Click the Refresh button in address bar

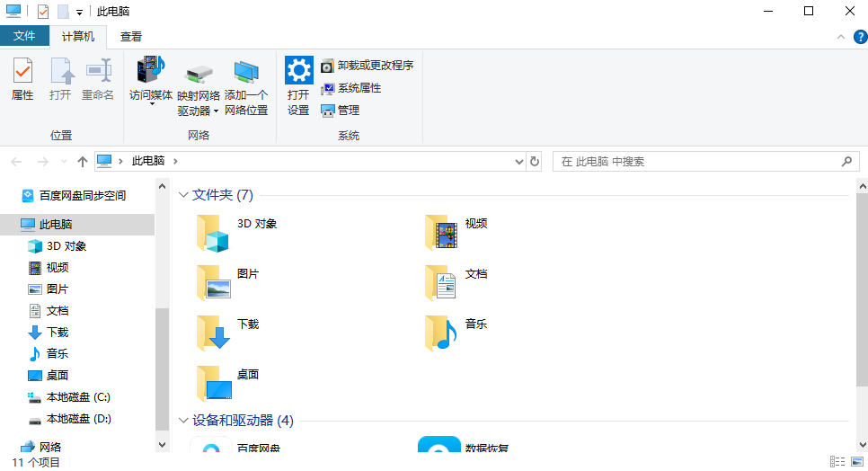(535, 162)
